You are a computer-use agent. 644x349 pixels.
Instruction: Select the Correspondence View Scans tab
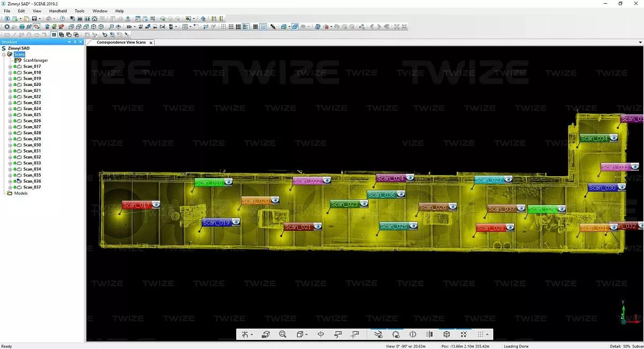121,42
